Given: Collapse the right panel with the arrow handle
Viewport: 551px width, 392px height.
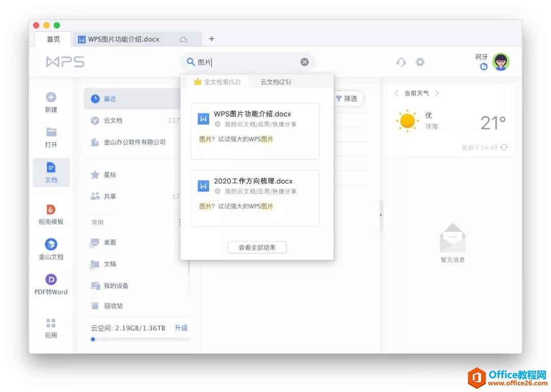Looking at the screenshot, I should click(381, 215).
